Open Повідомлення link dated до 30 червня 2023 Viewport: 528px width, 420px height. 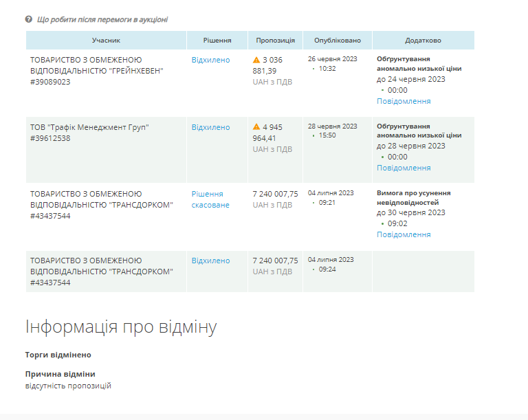pos(404,234)
